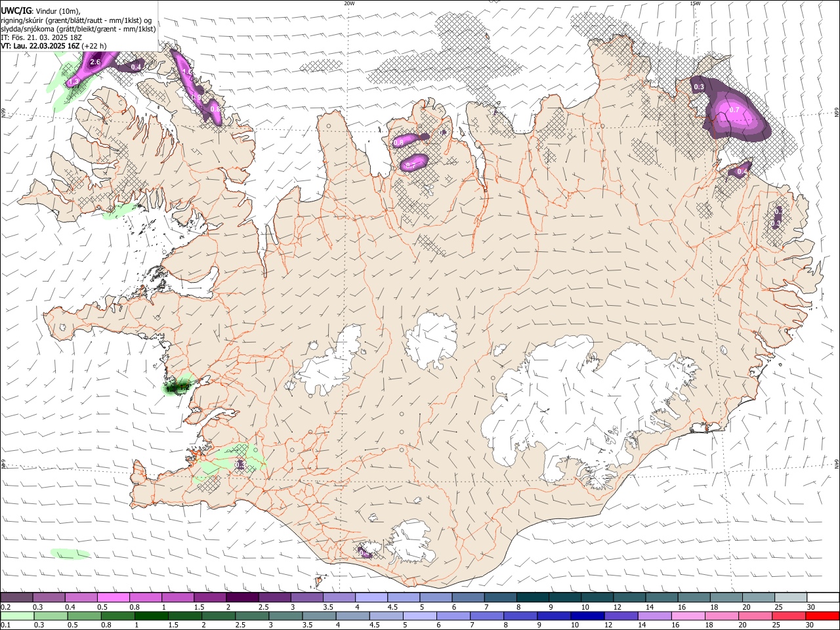
Task: Click the snow scale swatch labeled 0.2
Action: tap(16, 598)
